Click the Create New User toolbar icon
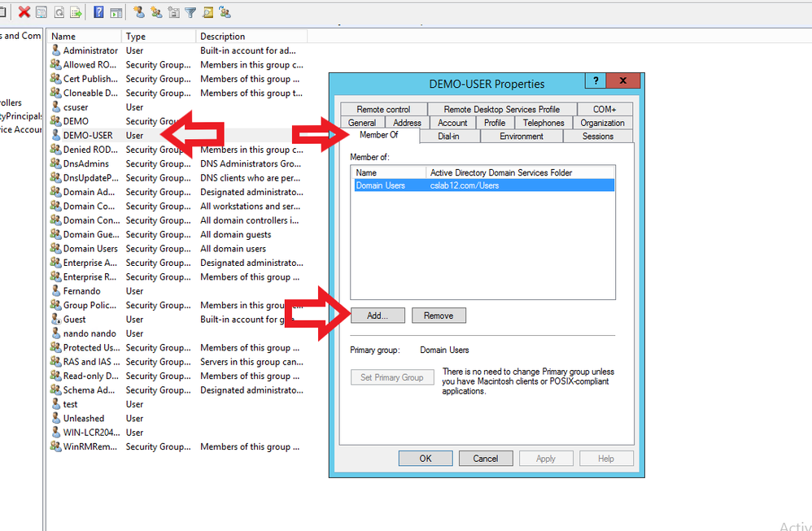Screen dimensions: 812x531 pyautogui.click(x=139, y=12)
